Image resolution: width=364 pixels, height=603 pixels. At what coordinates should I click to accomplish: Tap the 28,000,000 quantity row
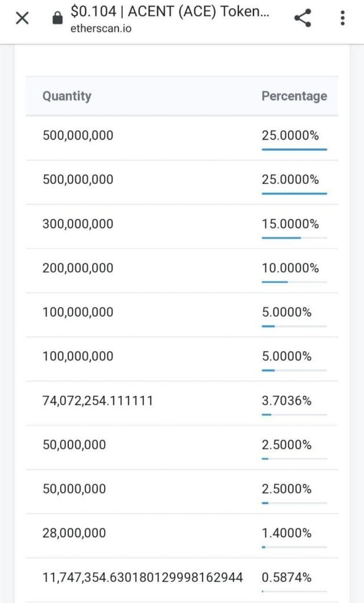(x=182, y=536)
